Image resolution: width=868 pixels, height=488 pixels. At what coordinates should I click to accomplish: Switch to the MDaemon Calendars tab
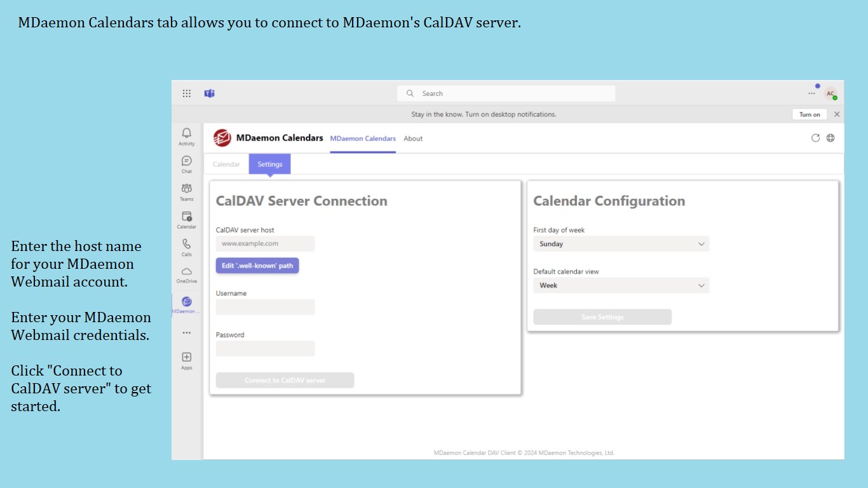click(363, 139)
